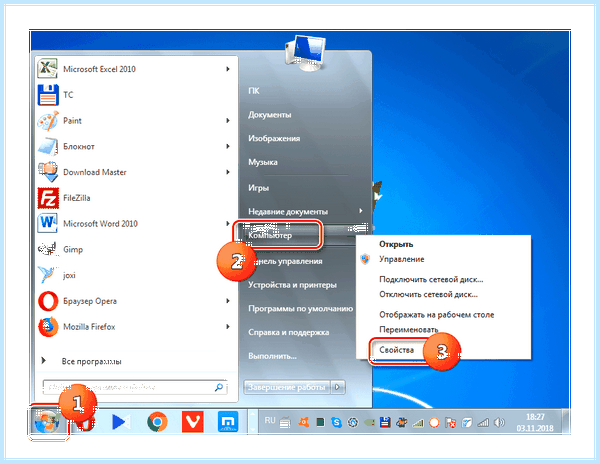This screenshot has width=600, height=464.
Task: Open Музыка library
Action: 262,162
